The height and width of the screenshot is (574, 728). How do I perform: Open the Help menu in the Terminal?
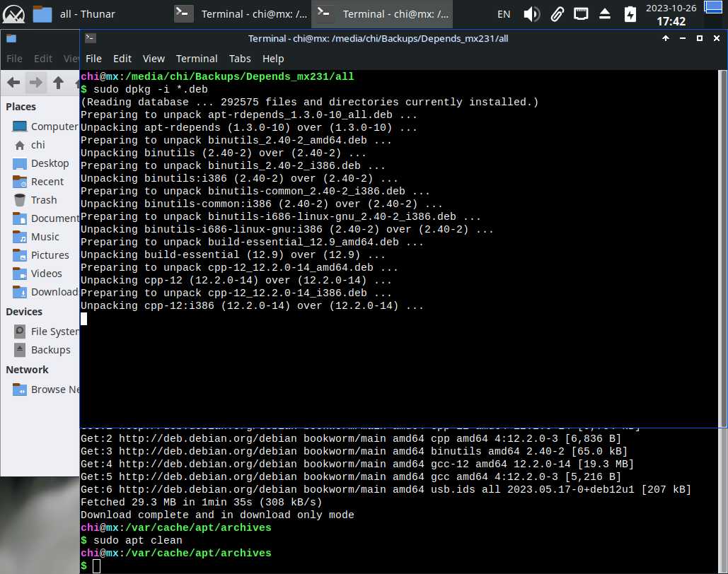coord(273,59)
